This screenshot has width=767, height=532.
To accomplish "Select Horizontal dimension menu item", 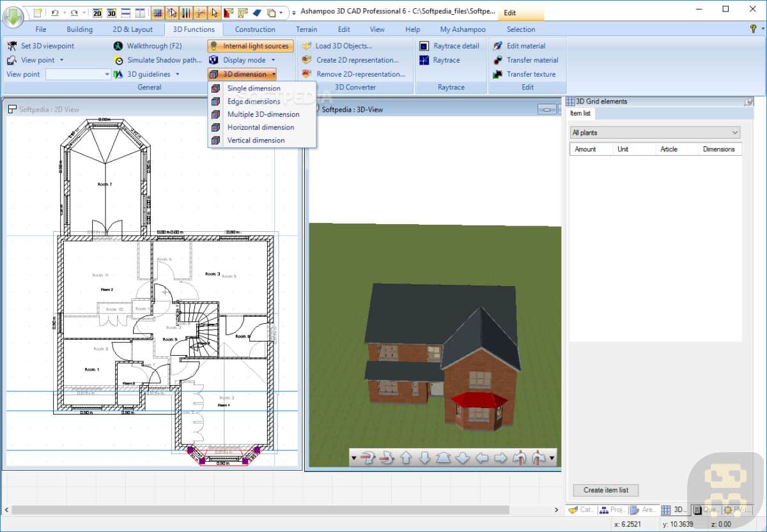I will tap(262, 127).
